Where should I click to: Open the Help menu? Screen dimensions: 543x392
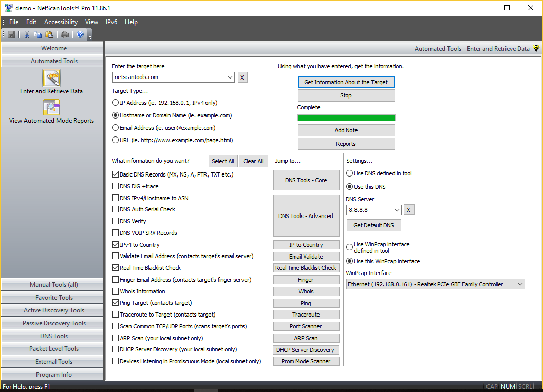coord(131,22)
